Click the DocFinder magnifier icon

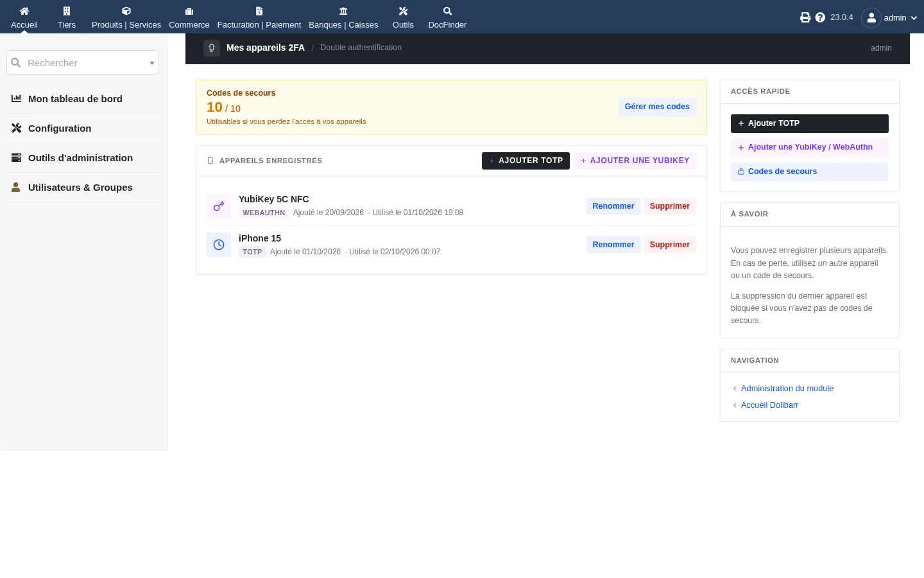point(447,11)
